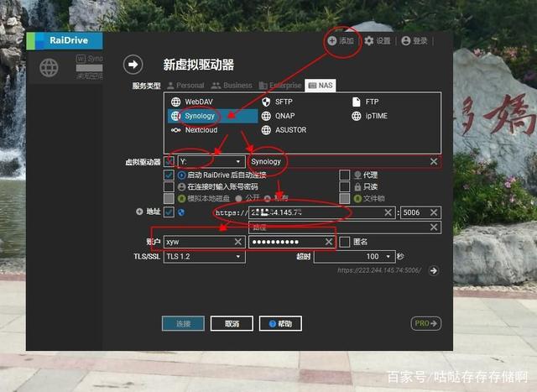Select Synology service type

click(x=212, y=116)
